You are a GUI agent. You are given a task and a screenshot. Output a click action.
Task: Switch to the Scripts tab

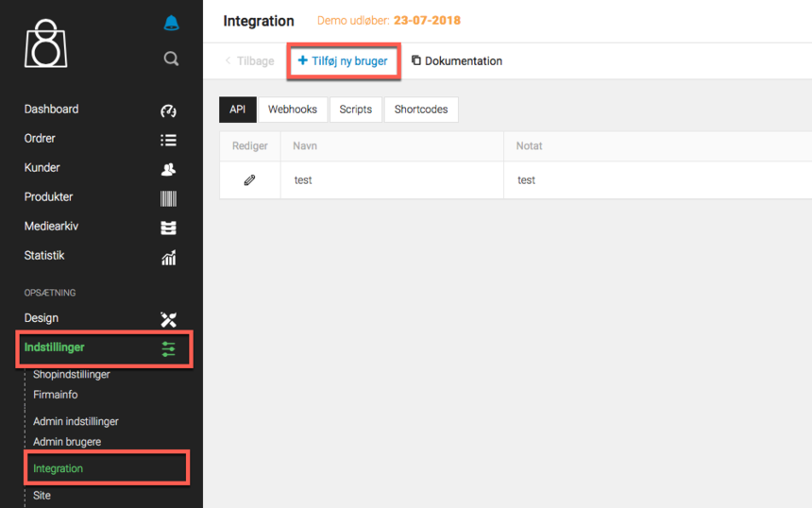click(x=355, y=110)
